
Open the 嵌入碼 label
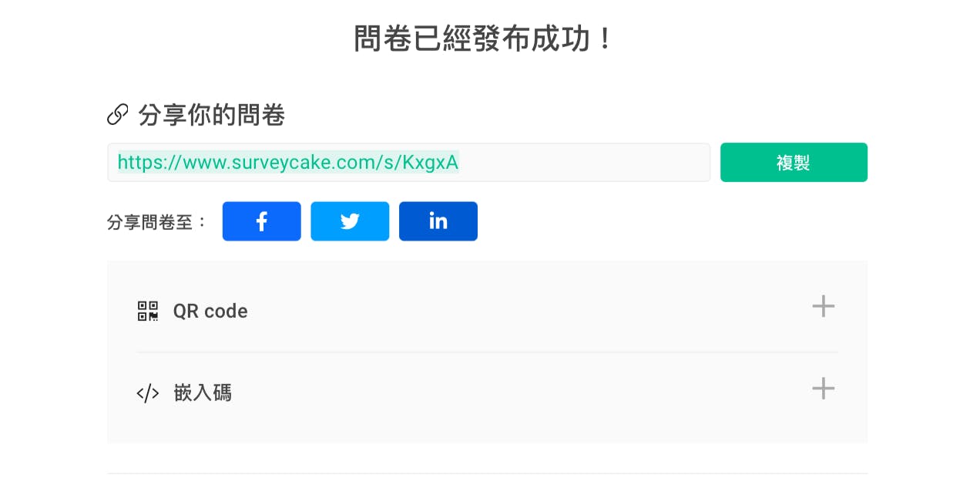coord(203,393)
